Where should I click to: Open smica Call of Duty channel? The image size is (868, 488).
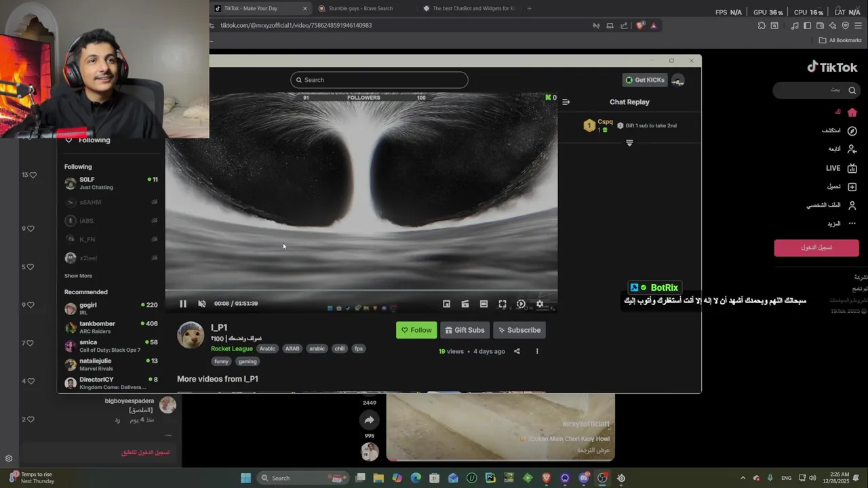coord(111,346)
